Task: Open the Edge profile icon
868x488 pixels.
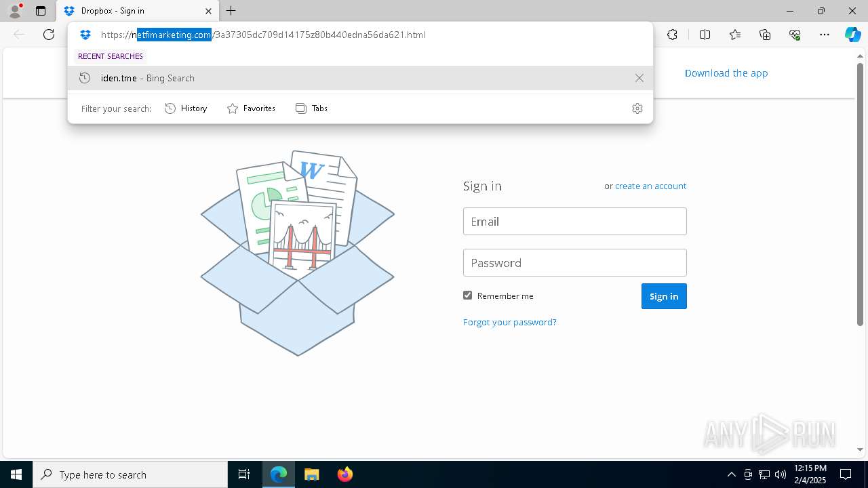Action: pyautogui.click(x=14, y=11)
